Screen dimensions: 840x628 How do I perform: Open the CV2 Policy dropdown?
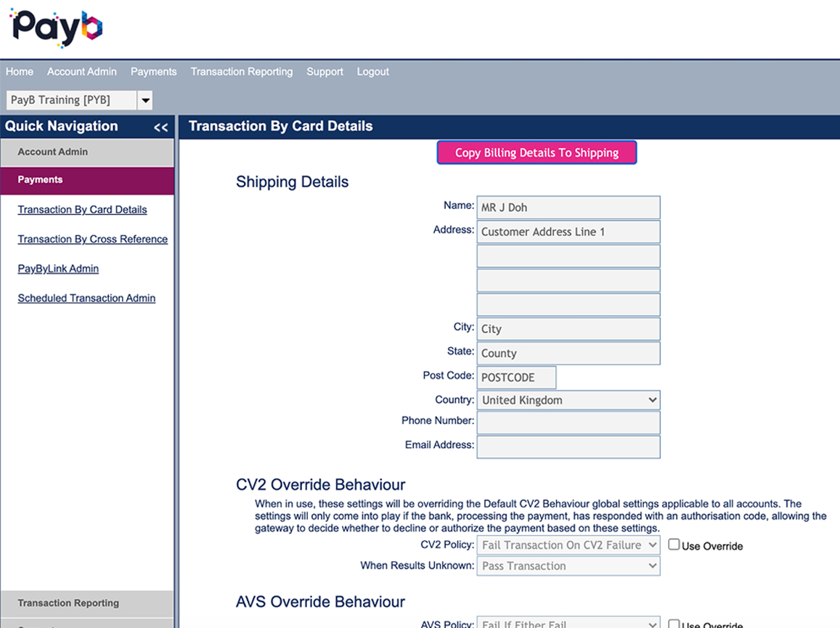click(x=568, y=545)
